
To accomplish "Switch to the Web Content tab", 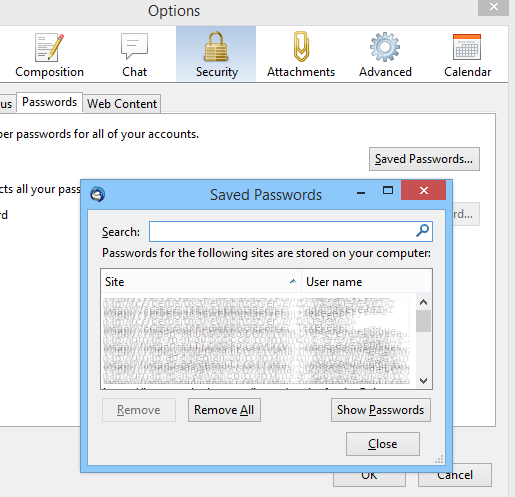I will click(x=122, y=104).
